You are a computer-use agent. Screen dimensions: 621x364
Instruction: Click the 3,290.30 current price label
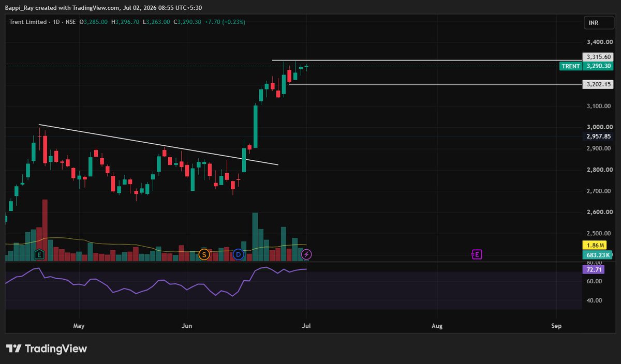598,66
